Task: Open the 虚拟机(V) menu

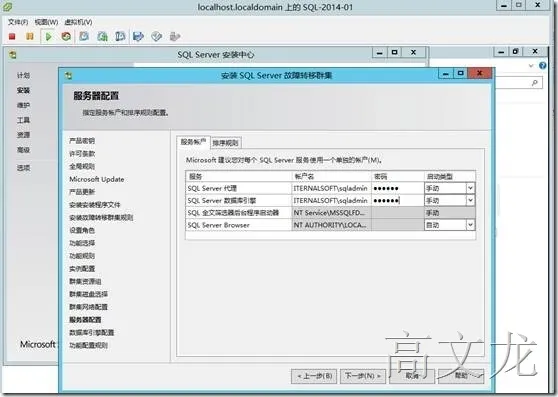Action: tap(78, 22)
